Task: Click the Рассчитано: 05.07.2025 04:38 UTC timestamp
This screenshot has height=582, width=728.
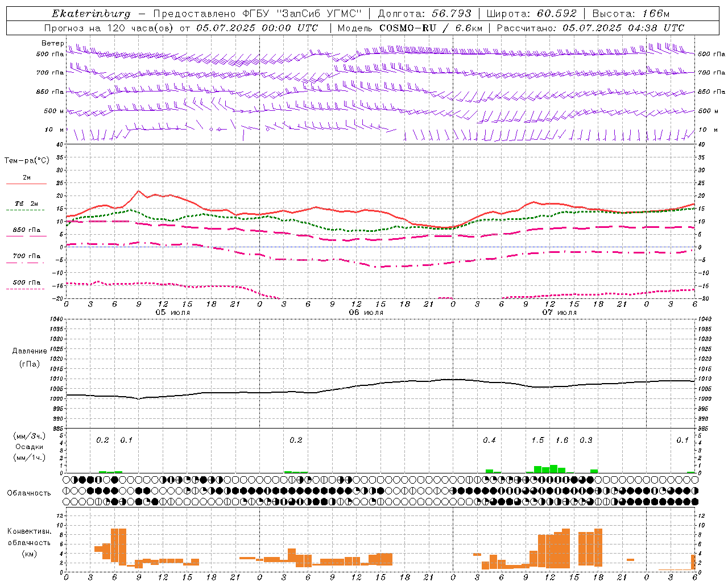Action: [x=590, y=28]
